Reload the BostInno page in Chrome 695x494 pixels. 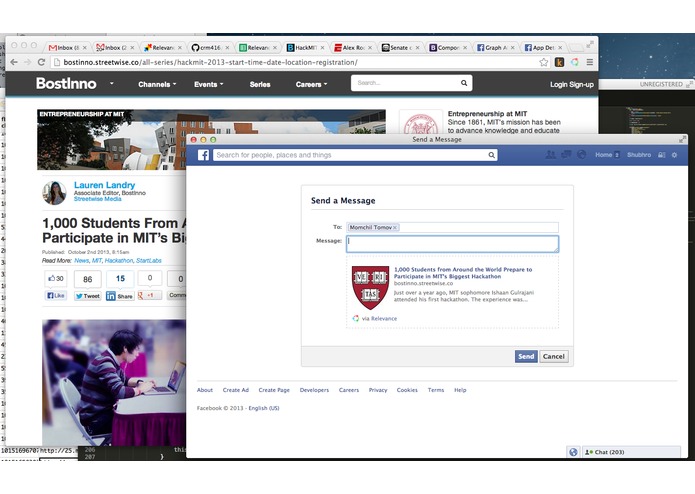click(41, 62)
